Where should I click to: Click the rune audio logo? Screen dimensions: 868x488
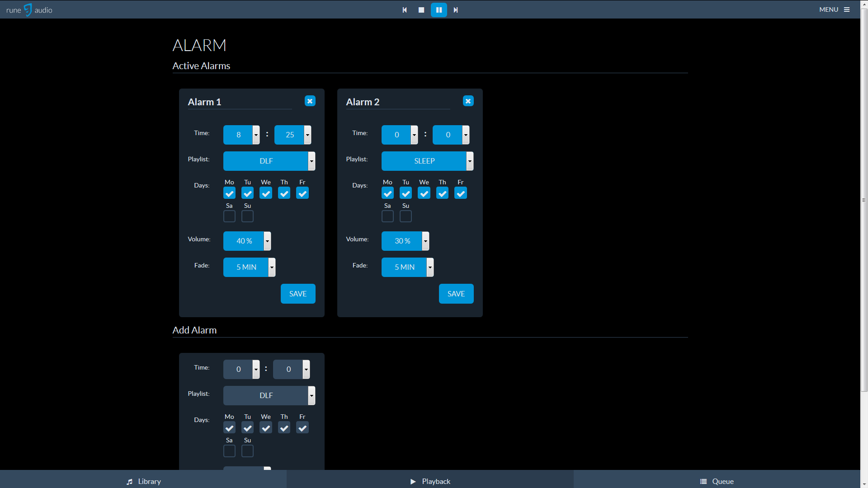coord(29,10)
